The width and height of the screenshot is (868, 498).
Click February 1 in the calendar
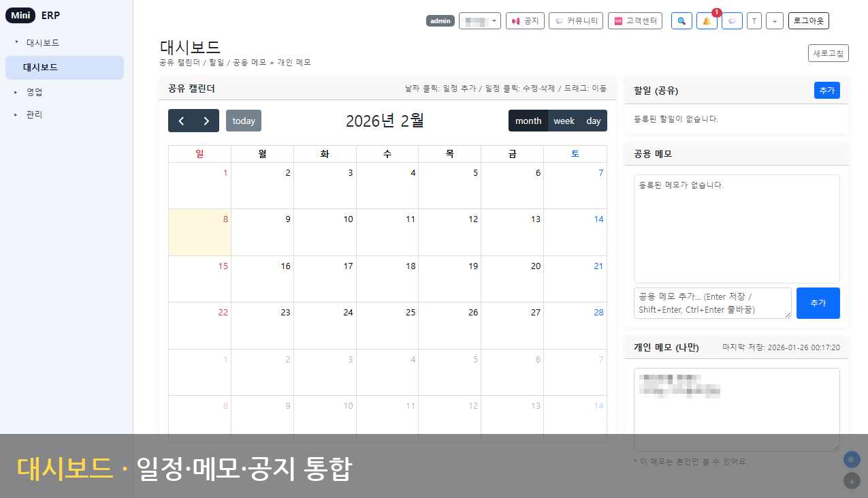(199, 185)
